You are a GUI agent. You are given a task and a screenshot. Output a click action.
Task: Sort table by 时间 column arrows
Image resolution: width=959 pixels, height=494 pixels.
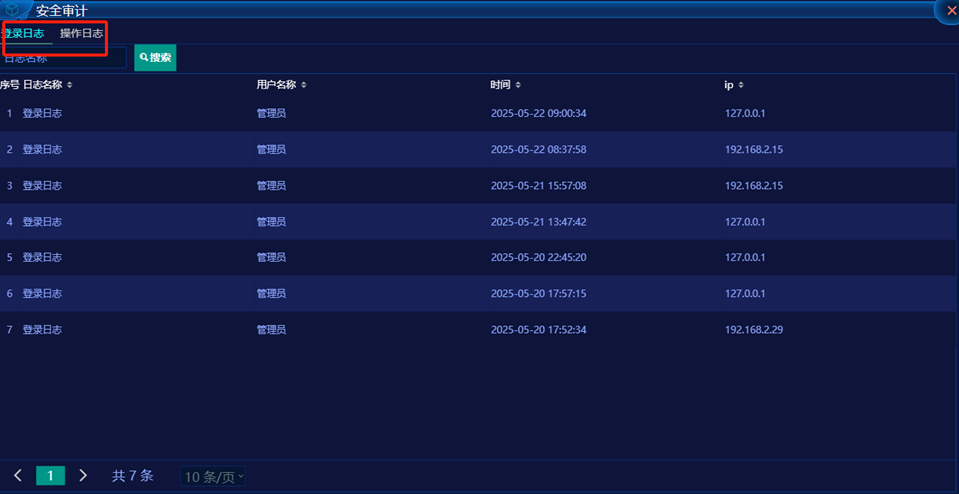[518, 85]
